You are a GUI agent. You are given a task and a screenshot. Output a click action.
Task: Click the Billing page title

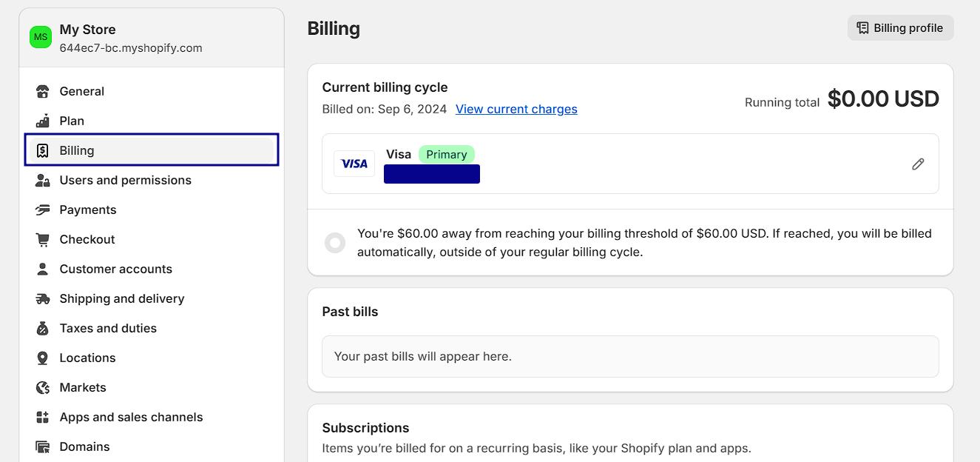coord(334,28)
